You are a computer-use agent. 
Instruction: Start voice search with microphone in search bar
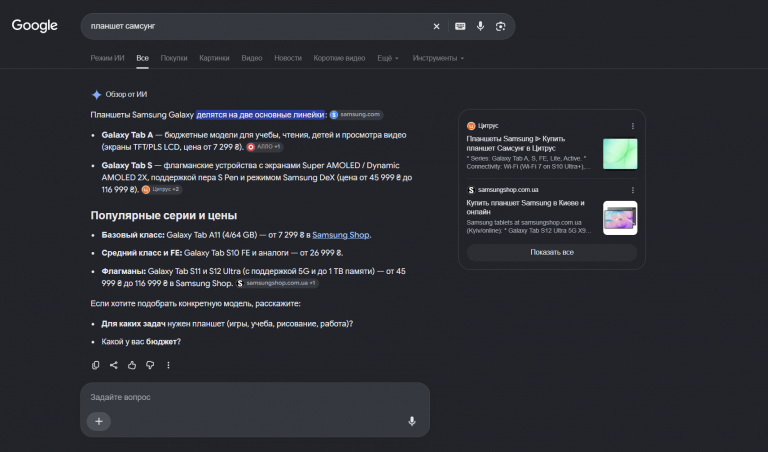click(x=480, y=26)
